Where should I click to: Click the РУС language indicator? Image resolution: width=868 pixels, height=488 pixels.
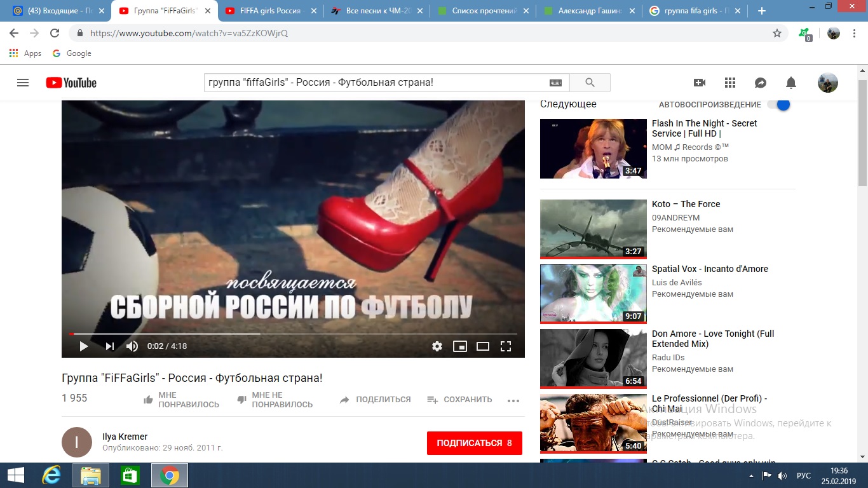click(x=804, y=475)
